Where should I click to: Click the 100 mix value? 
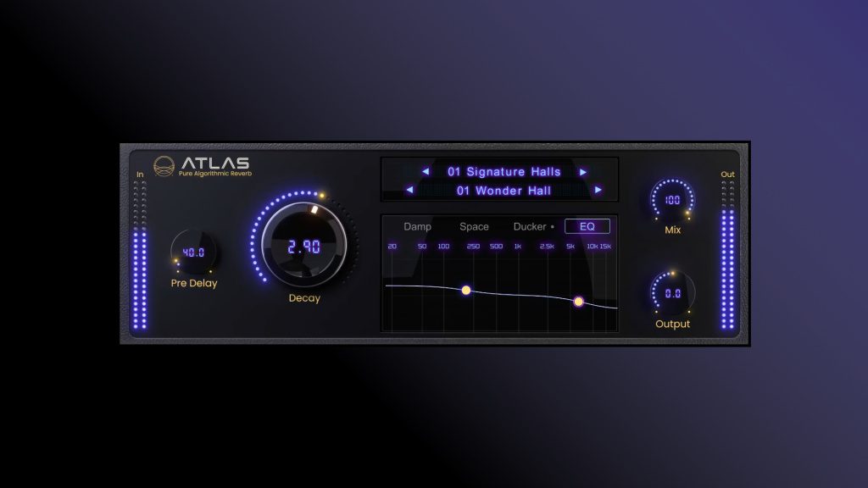coord(672,200)
